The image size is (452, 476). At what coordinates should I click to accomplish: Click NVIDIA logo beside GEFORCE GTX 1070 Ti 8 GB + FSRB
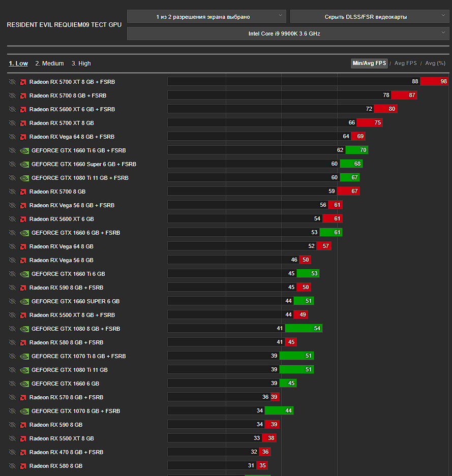pos(24,357)
